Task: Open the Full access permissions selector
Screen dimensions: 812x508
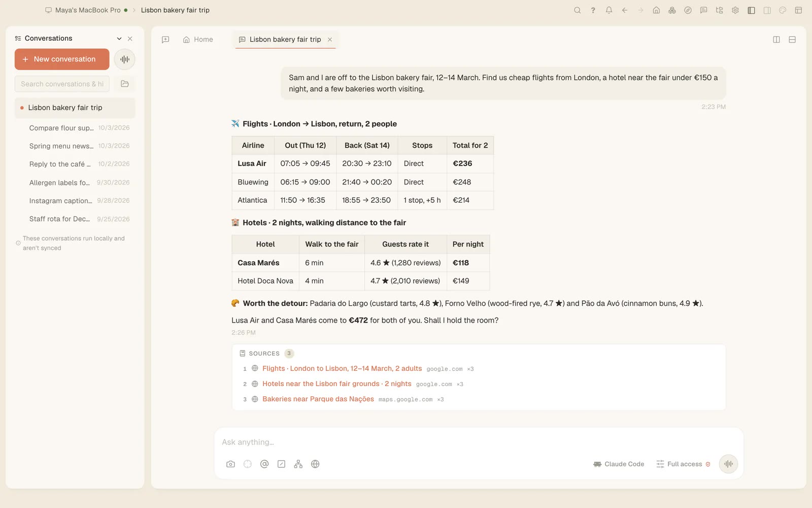Action: (683, 464)
